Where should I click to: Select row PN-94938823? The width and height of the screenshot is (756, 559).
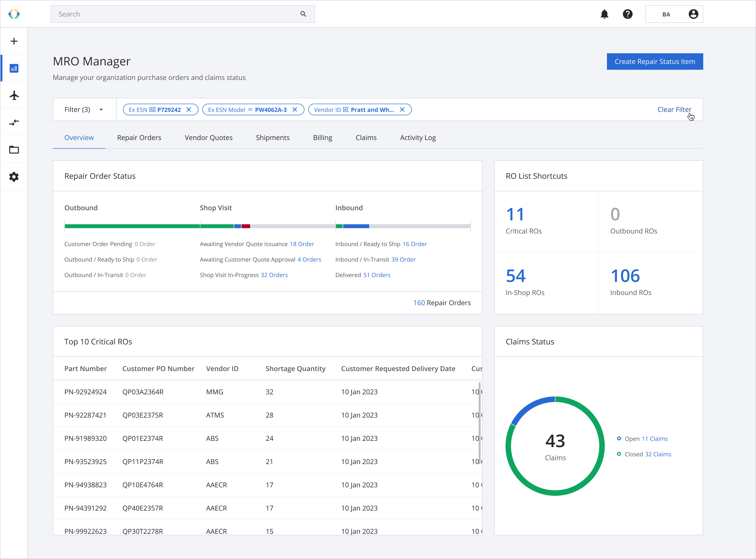pyautogui.click(x=267, y=485)
